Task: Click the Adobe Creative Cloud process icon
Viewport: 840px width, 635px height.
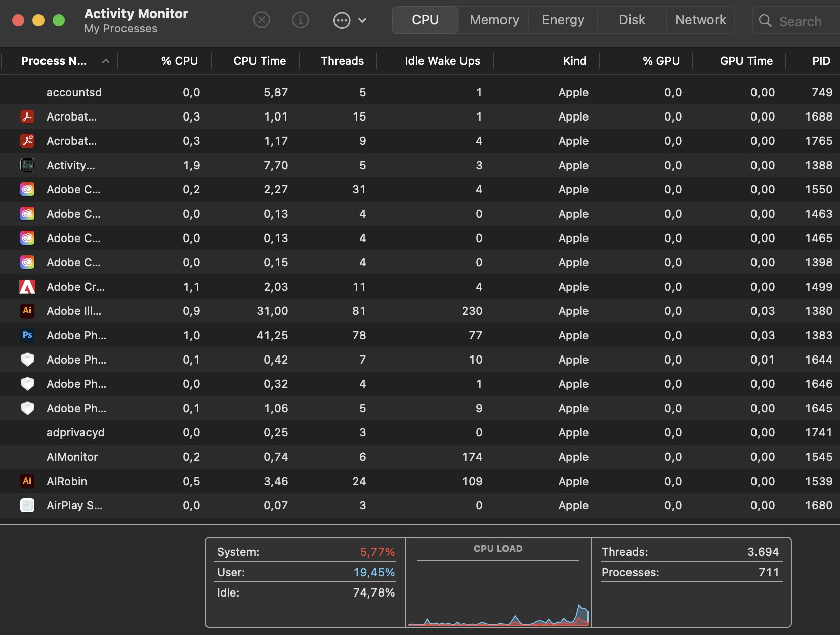Action: (x=27, y=189)
